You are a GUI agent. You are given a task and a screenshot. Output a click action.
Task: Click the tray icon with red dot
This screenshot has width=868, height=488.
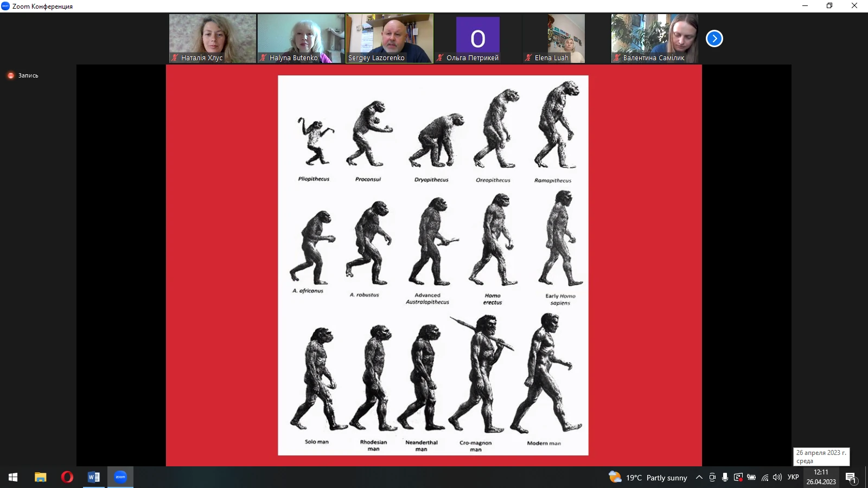(x=738, y=477)
